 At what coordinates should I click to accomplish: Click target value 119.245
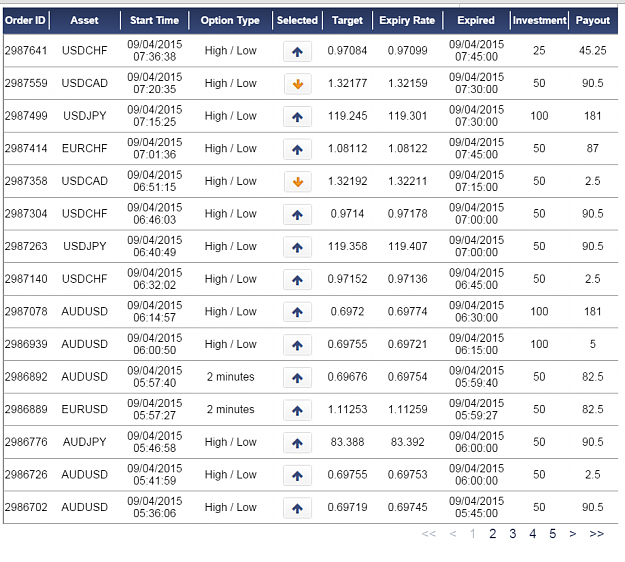pos(347,116)
